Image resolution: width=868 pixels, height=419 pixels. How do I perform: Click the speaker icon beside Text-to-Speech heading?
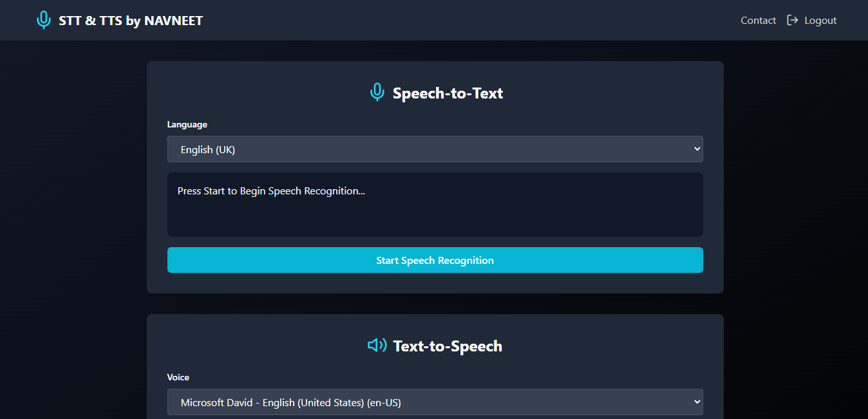(377, 346)
